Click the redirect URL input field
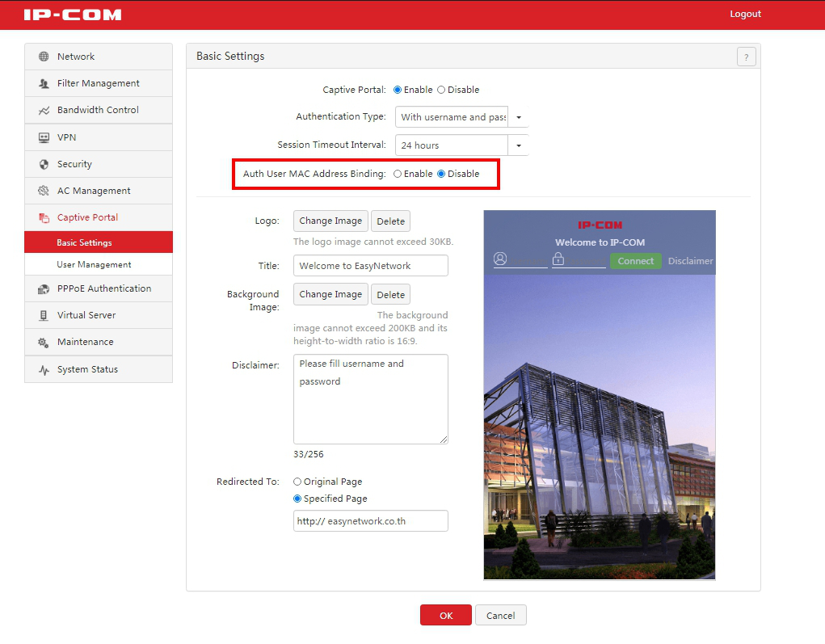The width and height of the screenshot is (825, 644). 370,521
